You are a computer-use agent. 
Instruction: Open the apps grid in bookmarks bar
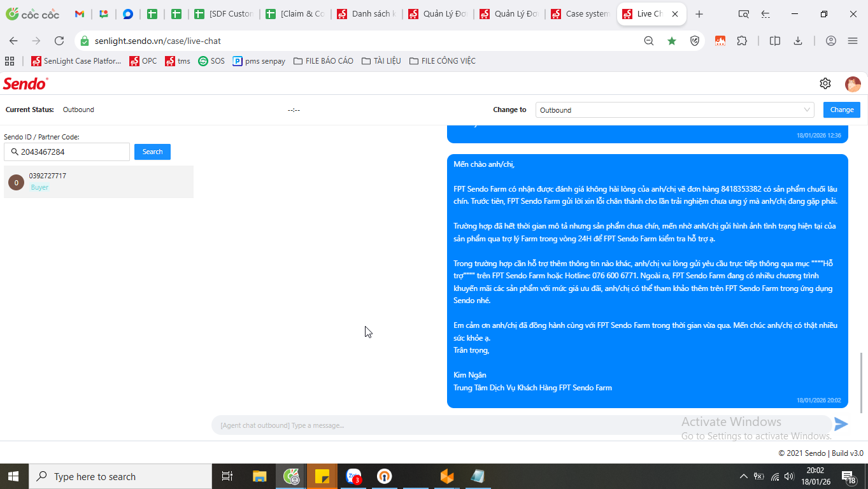tap(10, 61)
